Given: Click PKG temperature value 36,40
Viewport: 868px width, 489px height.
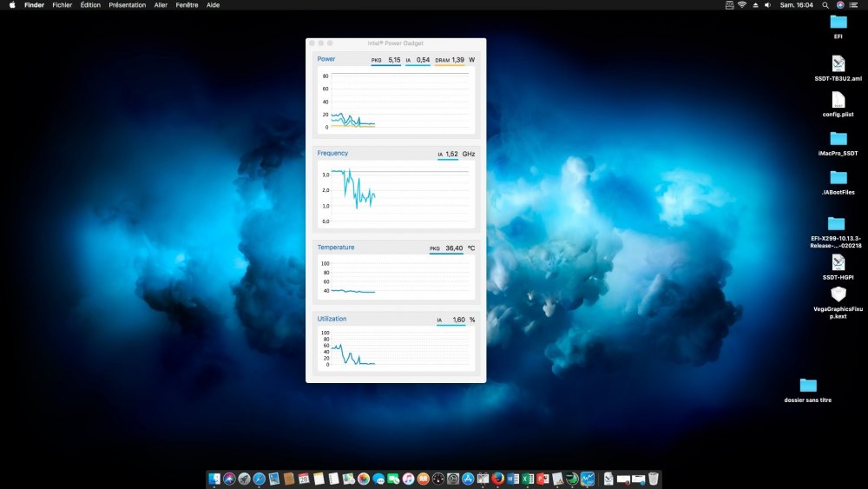Looking at the screenshot, I should pos(454,248).
